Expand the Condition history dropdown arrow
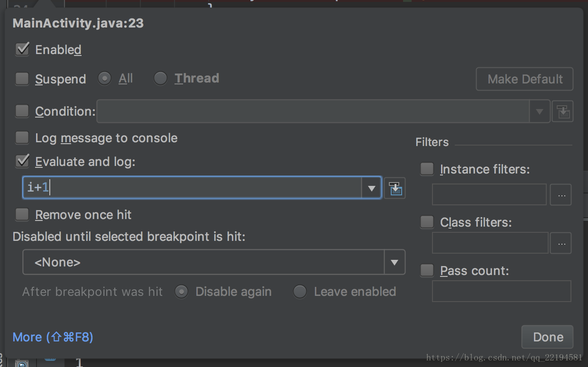Viewport: 588px width, 367px height. pyautogui.click(x=540, y=112)
